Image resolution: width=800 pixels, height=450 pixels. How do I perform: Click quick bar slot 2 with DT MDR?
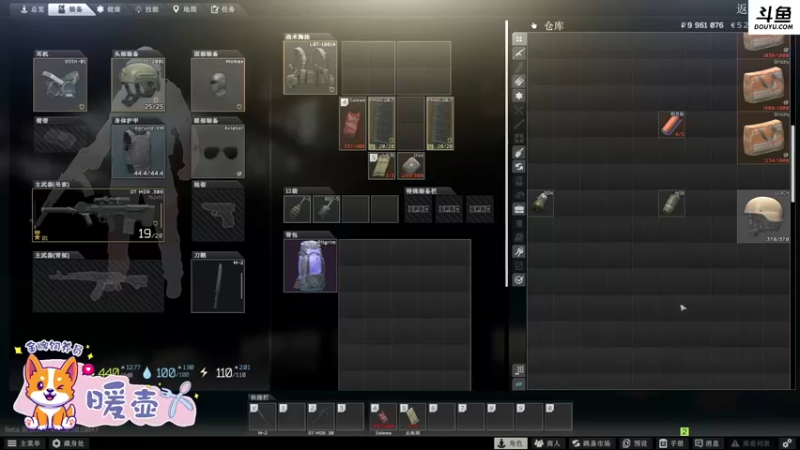click(x=321, y=416)
